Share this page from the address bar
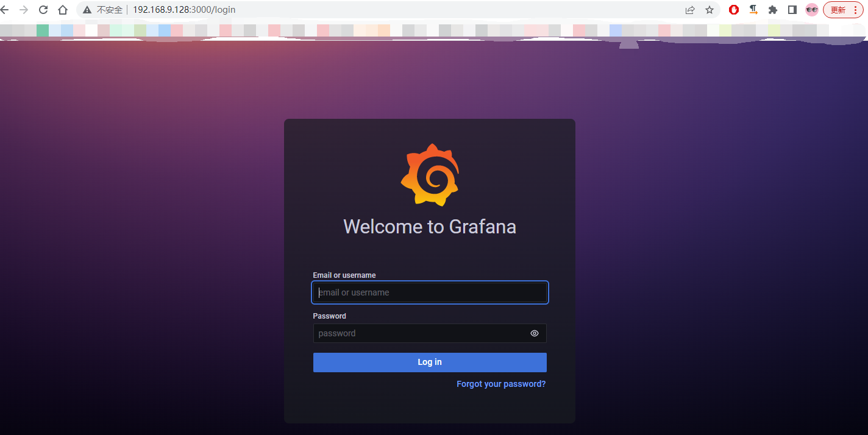Image resolution: width=868 pixels, height=435 pixels. tap(690, 10)
